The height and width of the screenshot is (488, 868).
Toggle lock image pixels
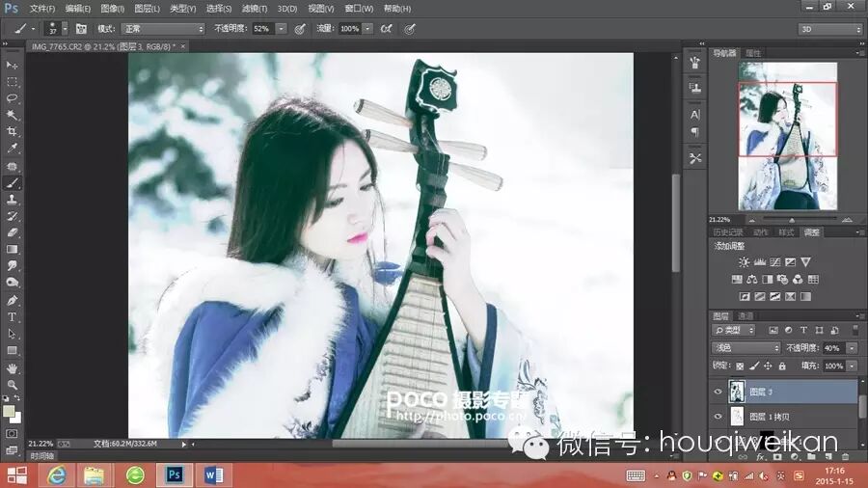pyautogui.click(x=754, y=366)
